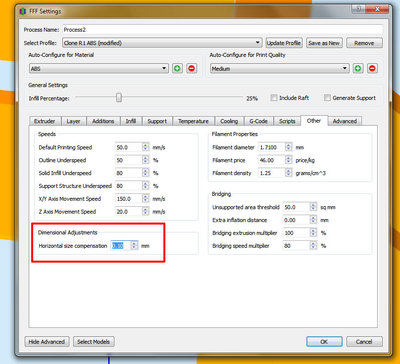Click the Z Axis Movement Speed stepper
The height and width of the screenshot is (364, 400).
[x=145, y=211]
